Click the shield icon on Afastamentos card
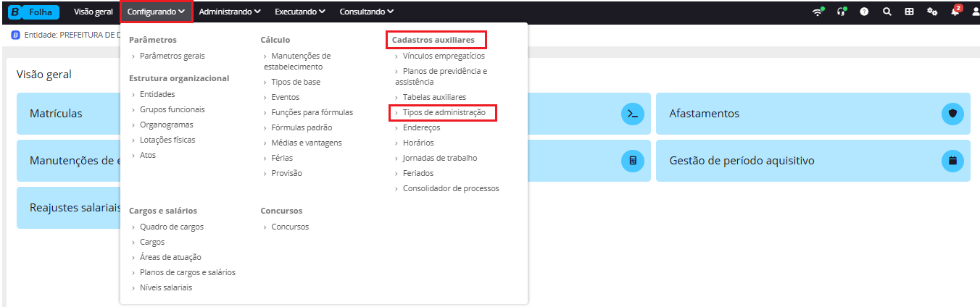Screen dimensions: 980x307 (953, 114)
